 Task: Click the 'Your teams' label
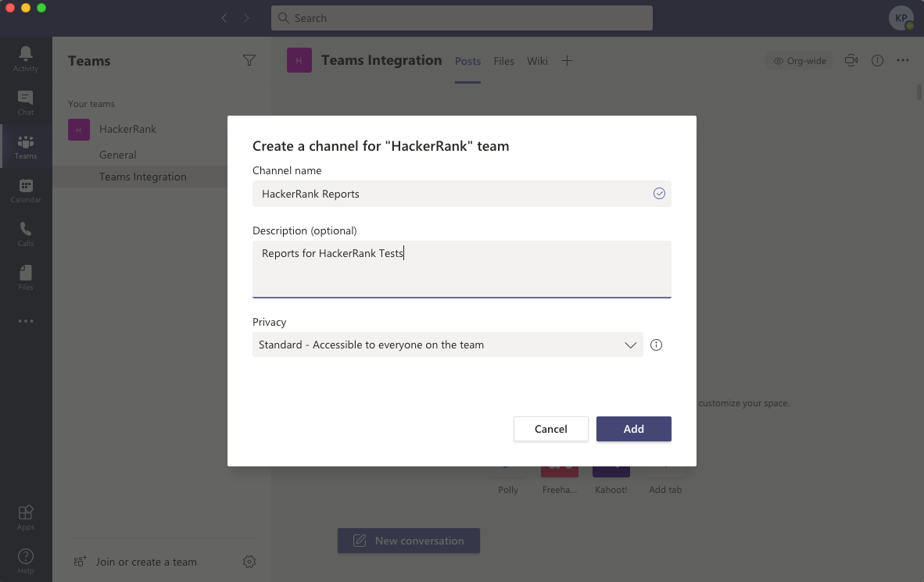[x=91, y=104]
